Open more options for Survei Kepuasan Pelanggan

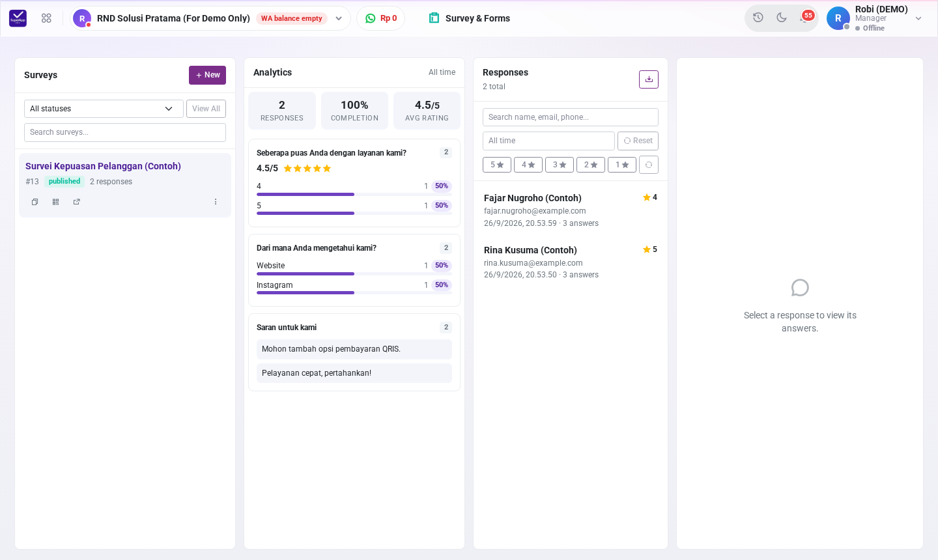[216, 202]
